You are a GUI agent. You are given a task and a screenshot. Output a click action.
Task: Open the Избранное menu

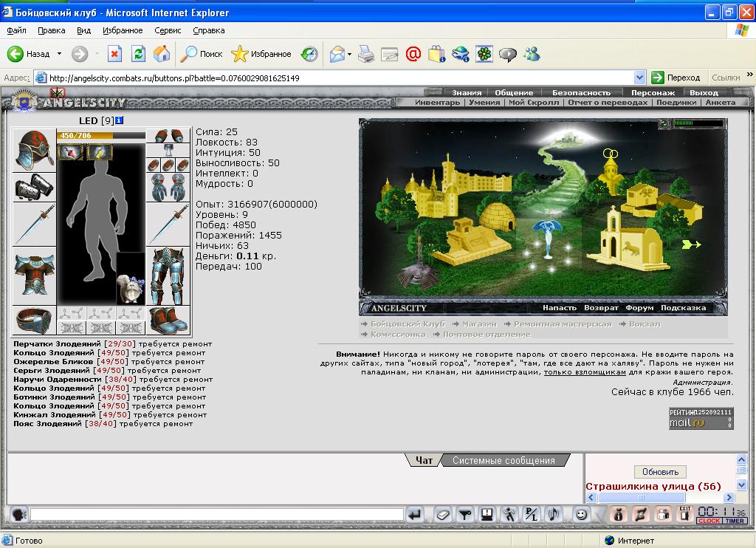click(x=123, y=30)
